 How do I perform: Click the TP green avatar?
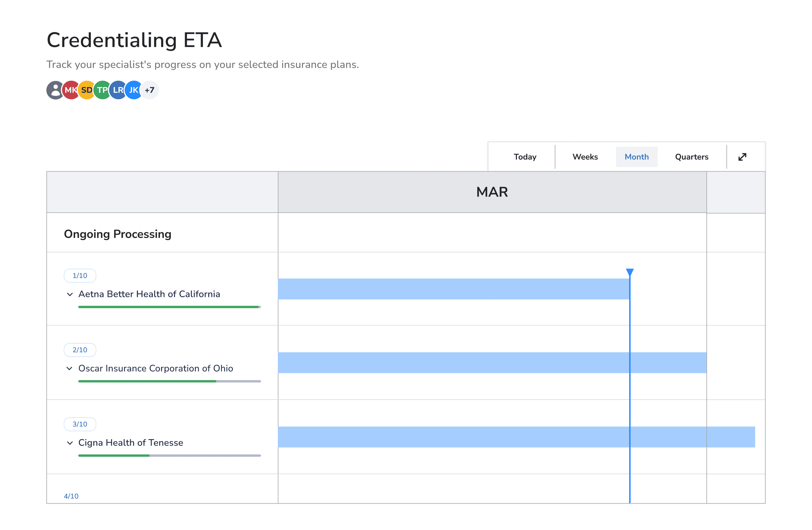pyautogui.click(x=102, y=90)
